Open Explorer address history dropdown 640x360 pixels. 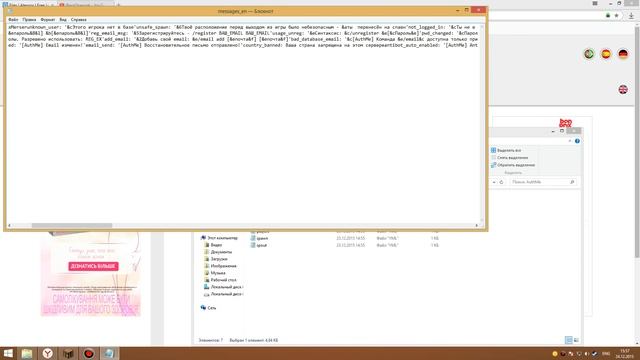click(494, 182)
